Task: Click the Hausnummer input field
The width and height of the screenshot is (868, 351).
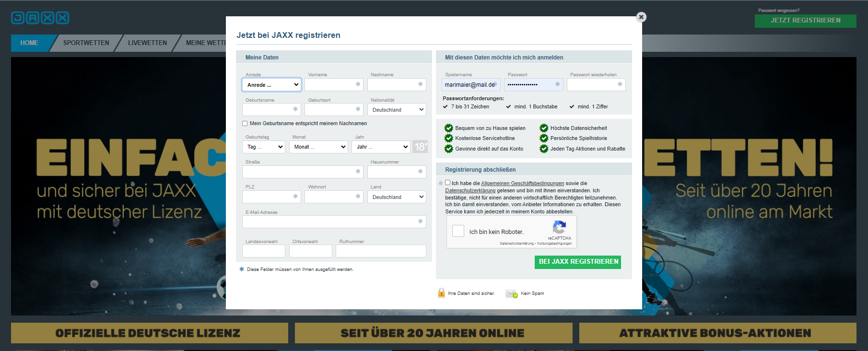Action: pos(397,172)
